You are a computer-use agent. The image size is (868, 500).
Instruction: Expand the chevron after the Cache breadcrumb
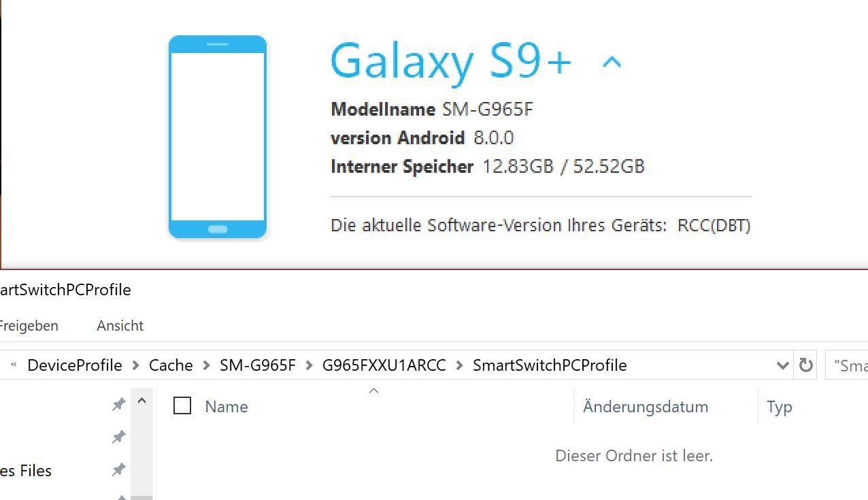click(x=207, y=365)
